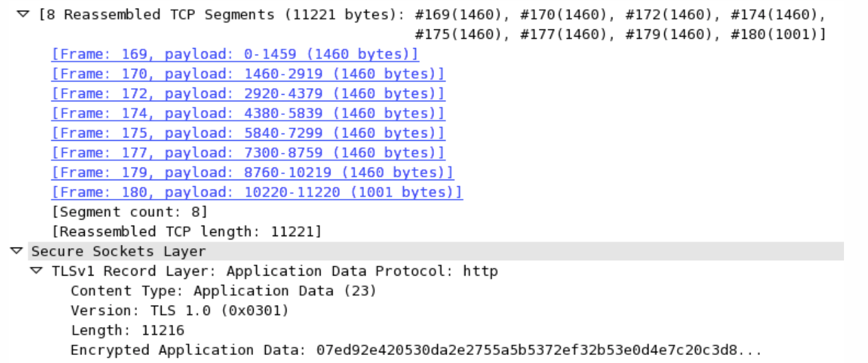This screenshot has width=868, height=363.
Task: Select Content Type: Application Data (23) field
Action: (x=223, y=291)
